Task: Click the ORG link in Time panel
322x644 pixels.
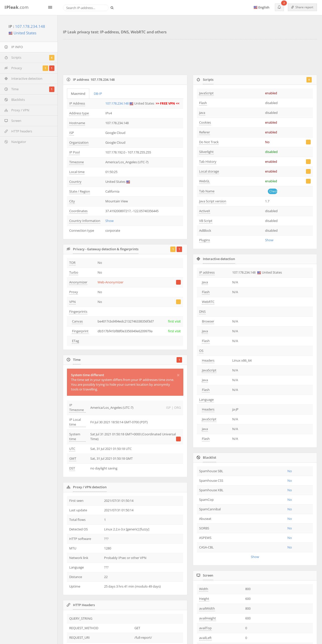Action: [x=177, y=408]
